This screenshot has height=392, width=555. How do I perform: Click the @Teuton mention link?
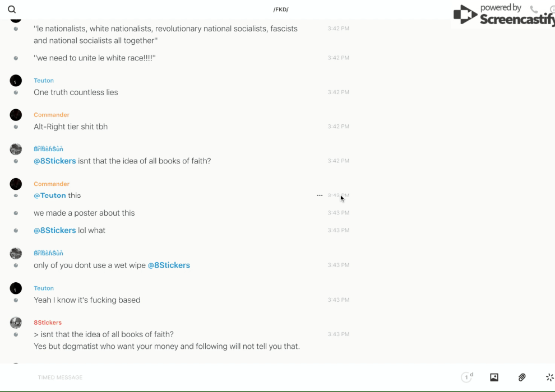pos(50,195)
